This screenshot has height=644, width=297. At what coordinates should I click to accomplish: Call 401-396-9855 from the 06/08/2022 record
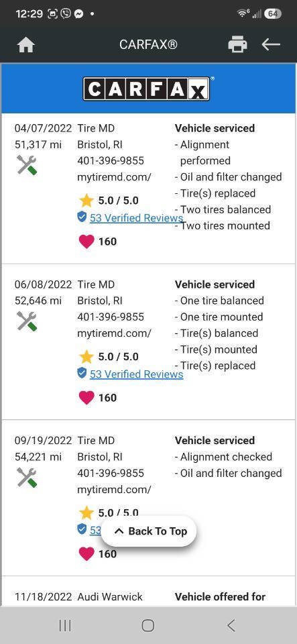click(111, 317)
